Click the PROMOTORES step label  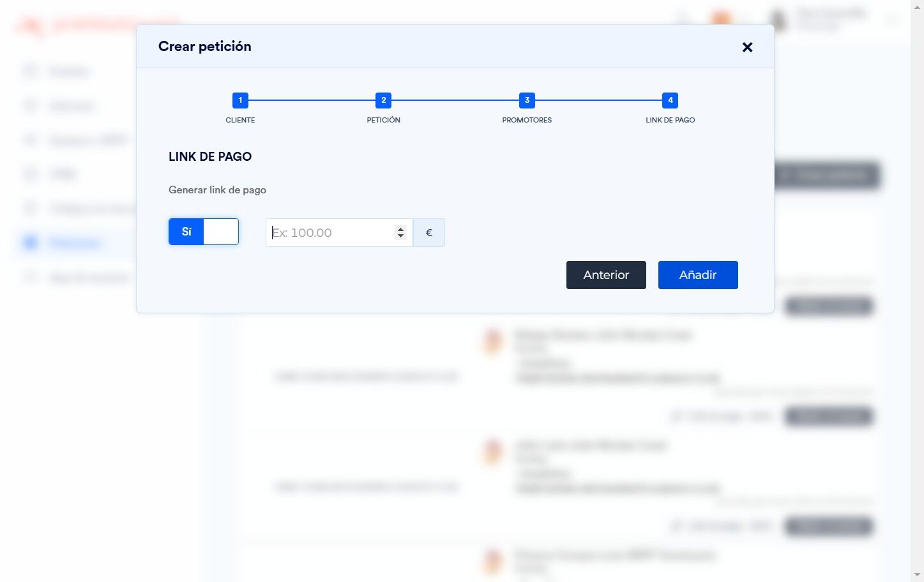(x=527, y=120)
